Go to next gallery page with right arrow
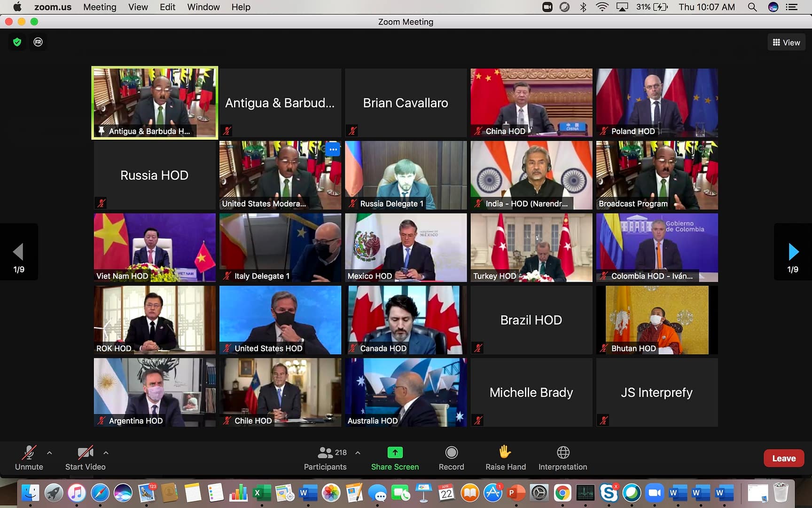This screenshot has height=508, width=812. (x=793, y=252)
